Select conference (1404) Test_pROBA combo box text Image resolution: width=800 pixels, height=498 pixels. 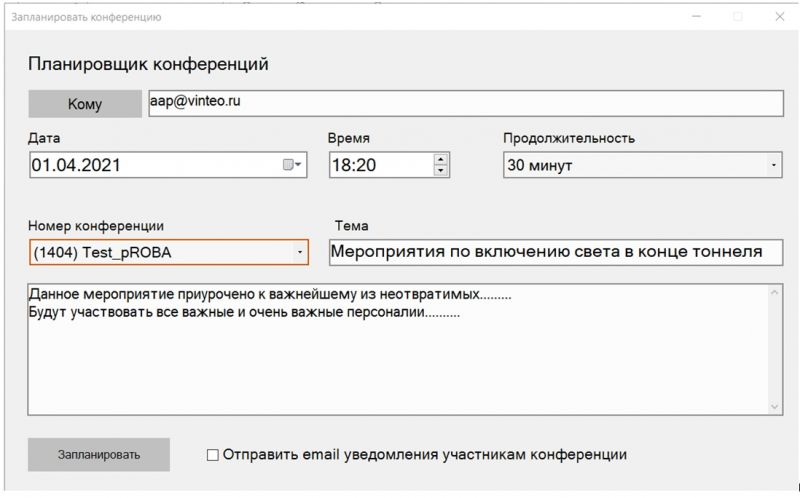[102, 253]
